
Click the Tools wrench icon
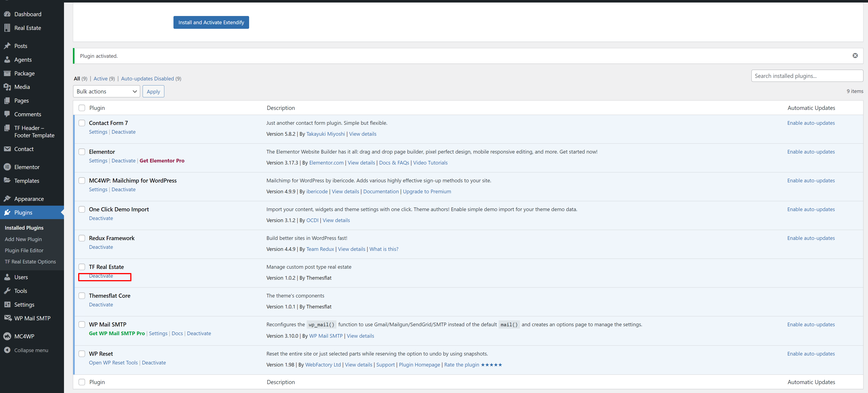coord(7,291)
